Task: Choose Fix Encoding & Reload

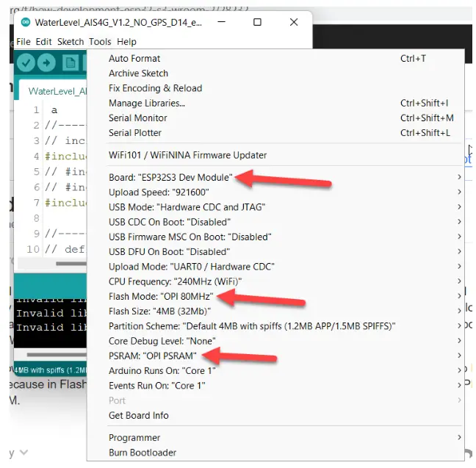Action: (x=275, y=88)
